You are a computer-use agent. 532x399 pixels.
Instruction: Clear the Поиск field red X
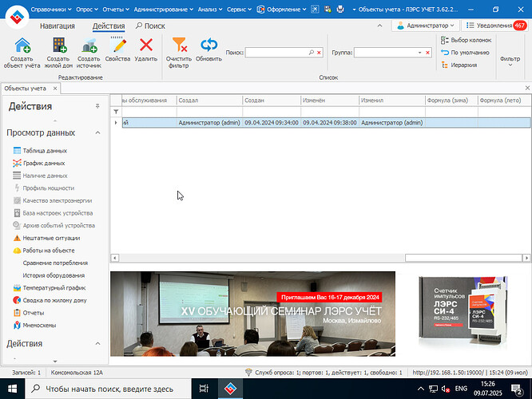[319, 53]
